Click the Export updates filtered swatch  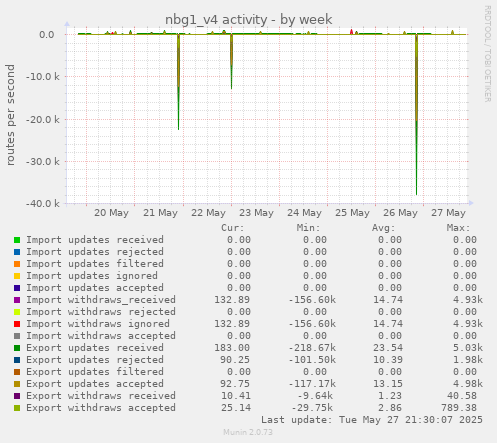coord(17,372)
